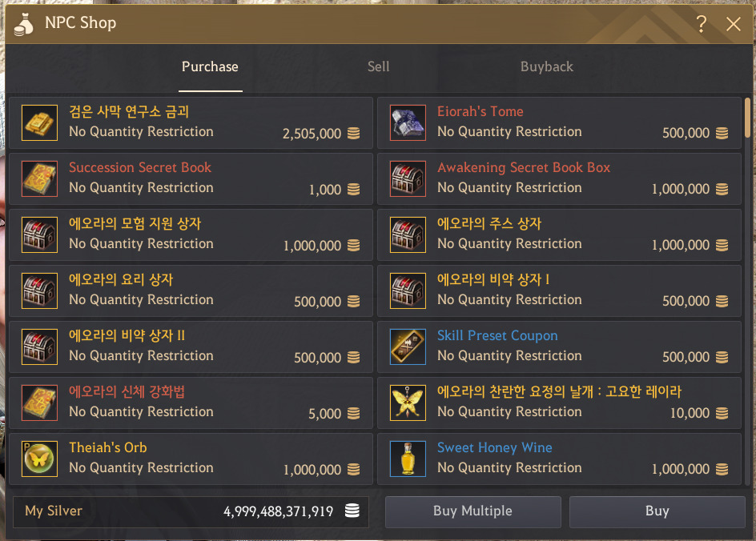Viewport: 756px width, 541px height.
Task: Click the gold bars item icon
Action: pyautogui.click(x=39, y=122)
